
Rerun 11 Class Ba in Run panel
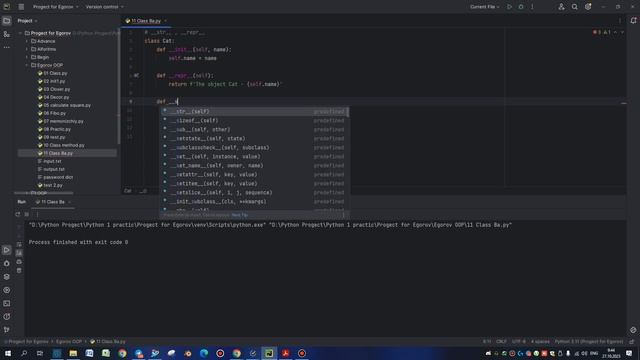click(x=18, y=214)
